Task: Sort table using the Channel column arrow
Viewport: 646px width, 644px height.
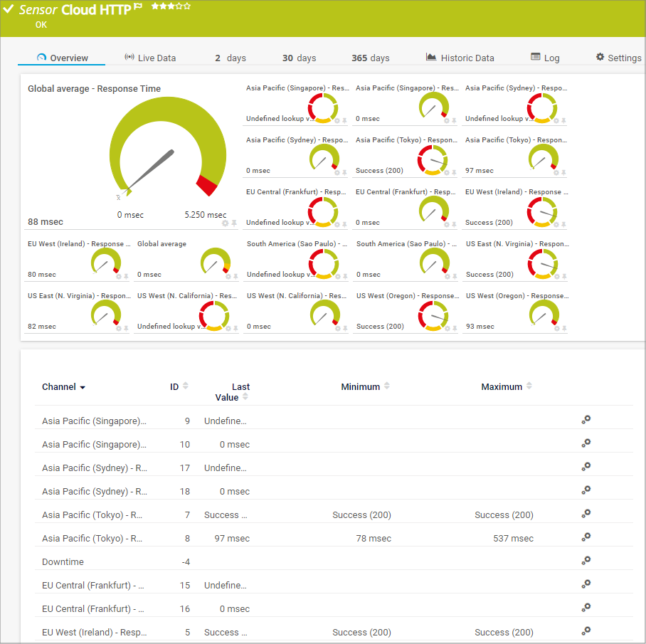Action: [x=83, y=388]
